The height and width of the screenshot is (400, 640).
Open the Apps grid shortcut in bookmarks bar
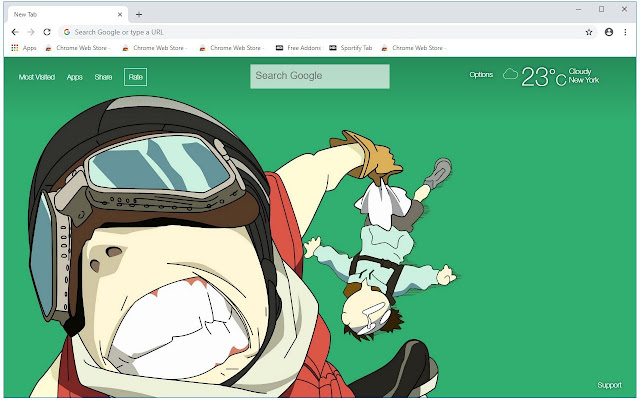point(24,48)
